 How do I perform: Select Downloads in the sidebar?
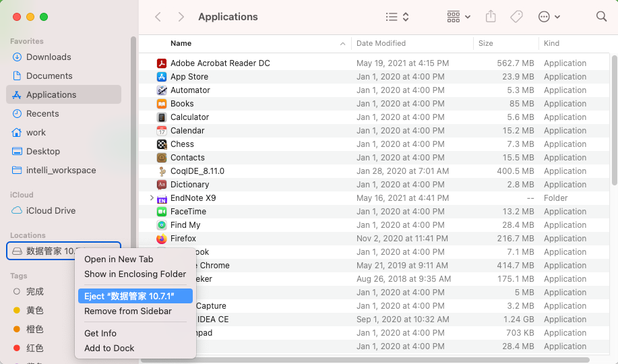pos(63,57)
